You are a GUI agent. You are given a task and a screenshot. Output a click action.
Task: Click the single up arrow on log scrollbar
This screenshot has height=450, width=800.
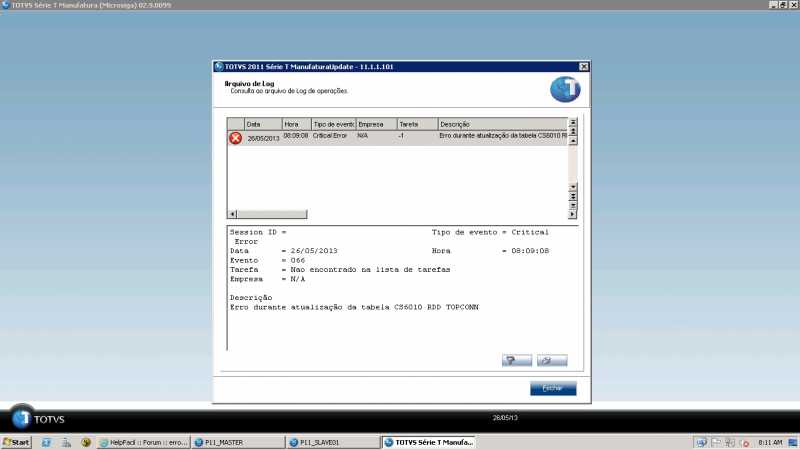[x=573, y=141]
